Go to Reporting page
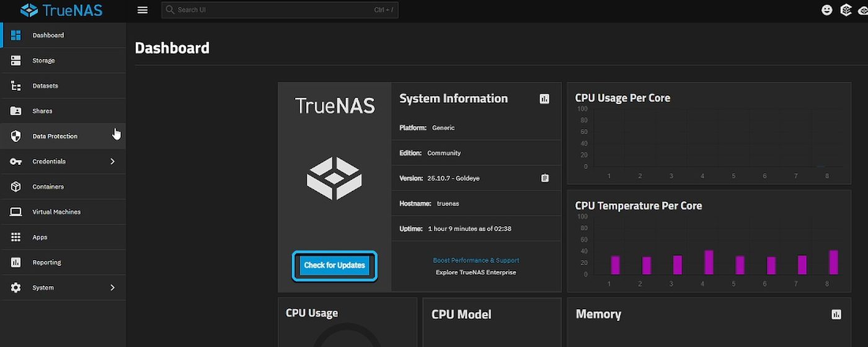This screenshot has width=868, height=347. tap(63, 263)
